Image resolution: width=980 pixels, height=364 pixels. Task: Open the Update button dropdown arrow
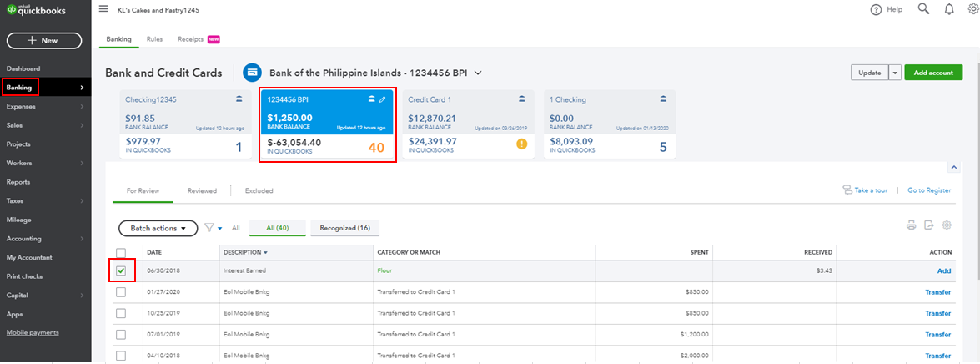pos(895,73)
